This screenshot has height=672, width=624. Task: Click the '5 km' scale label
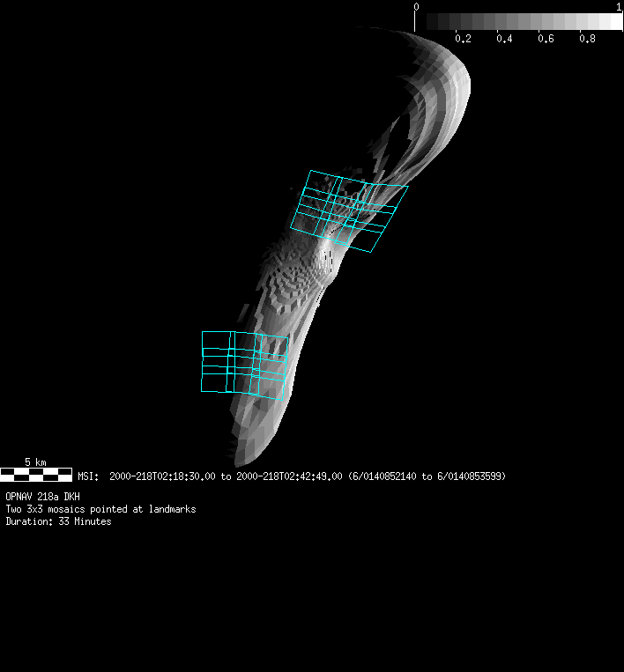[x=35, y=462]
